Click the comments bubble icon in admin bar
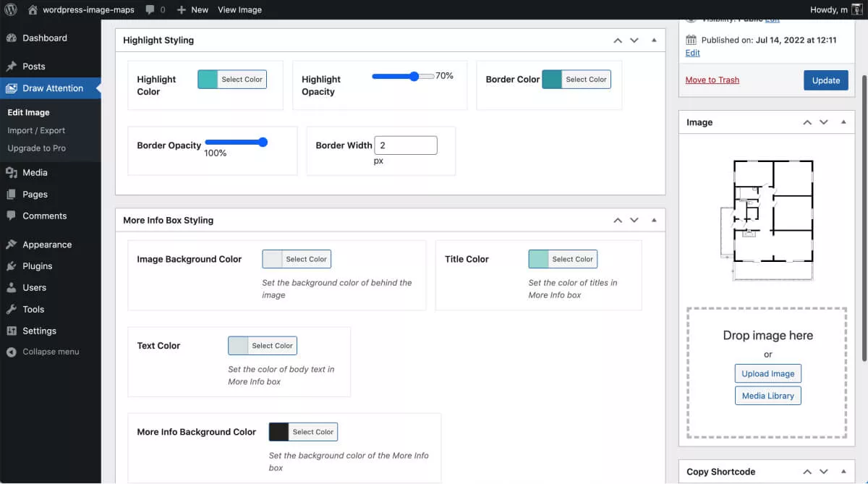The image size is (868, 484). tap(149, 9)
